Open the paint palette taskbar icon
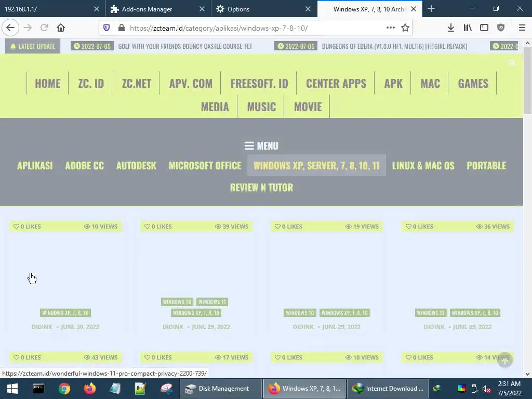The image size is (532, 399). 167,389
